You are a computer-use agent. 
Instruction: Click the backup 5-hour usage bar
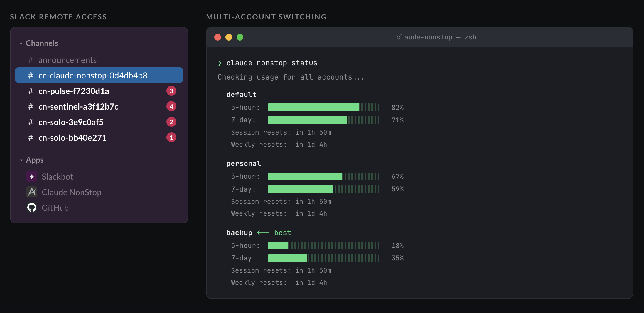click(323, 245)
